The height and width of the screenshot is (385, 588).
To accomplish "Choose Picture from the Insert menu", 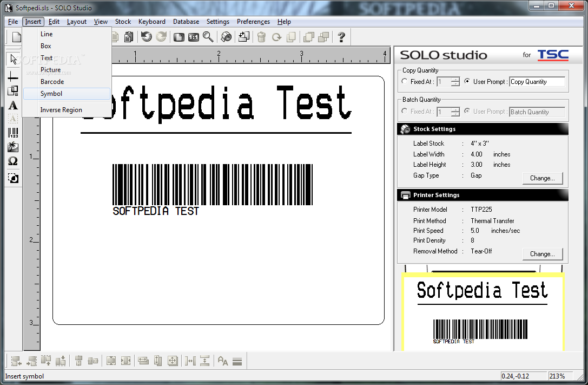I will (67, 70).
